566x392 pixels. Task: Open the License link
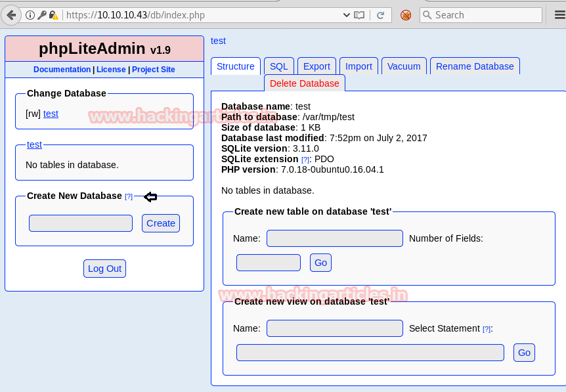coord(111,70)
